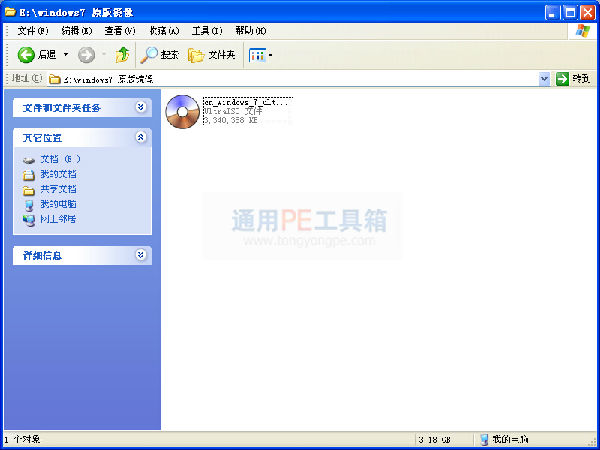600x450 pixels.
Task: Click the folder icon beside 共享文档
Action: click(x=29, y=190)
